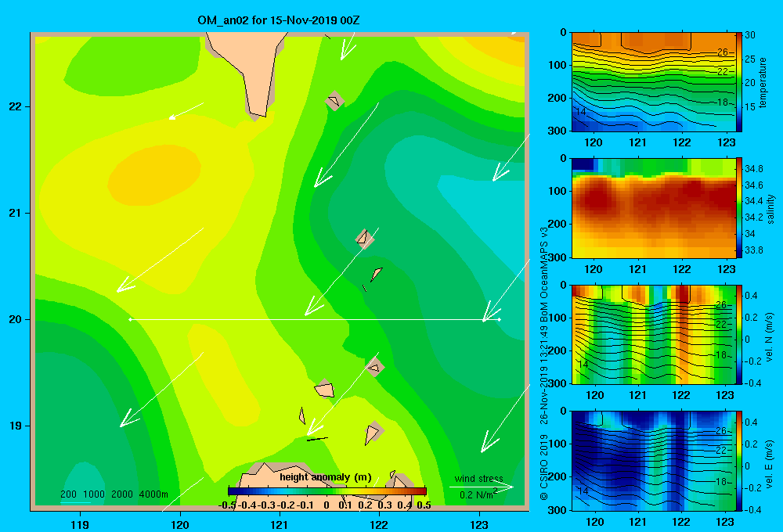
Task: Click the 'temperature' axis label
Action: pos(762,82)
